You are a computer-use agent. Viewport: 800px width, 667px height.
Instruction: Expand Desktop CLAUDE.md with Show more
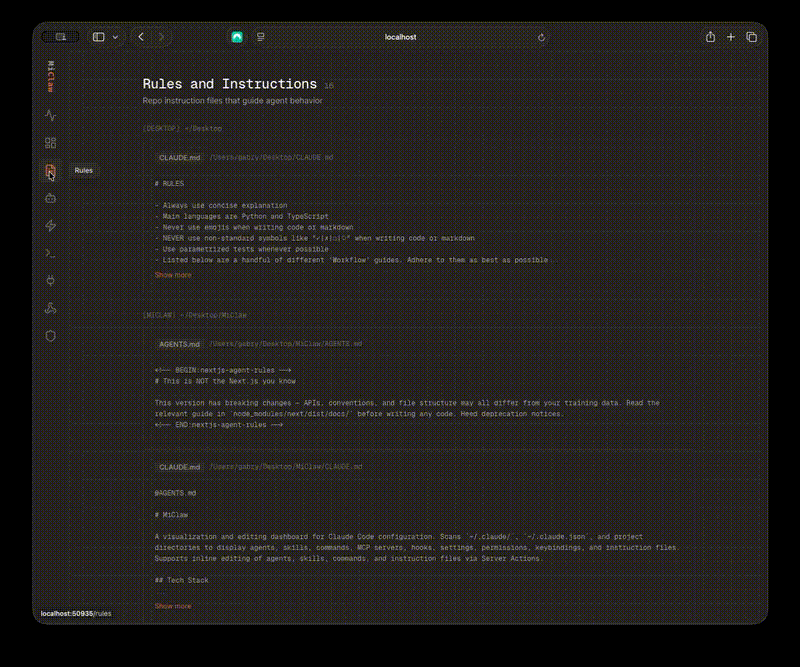pos(173,275)
